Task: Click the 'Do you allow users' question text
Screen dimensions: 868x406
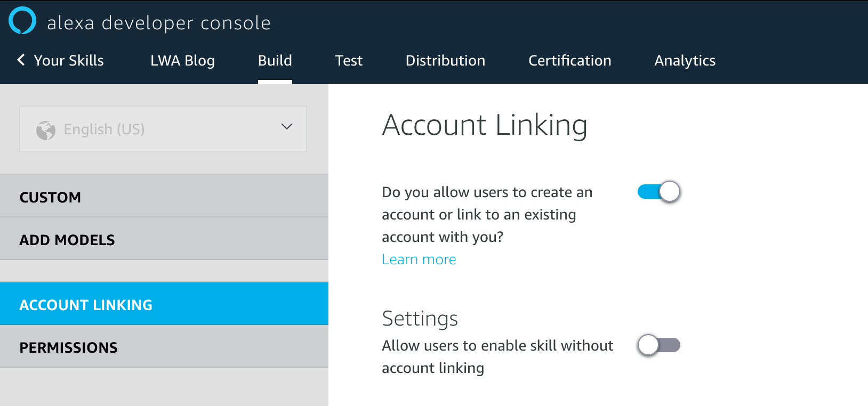Action: click(x=487, y=214)
